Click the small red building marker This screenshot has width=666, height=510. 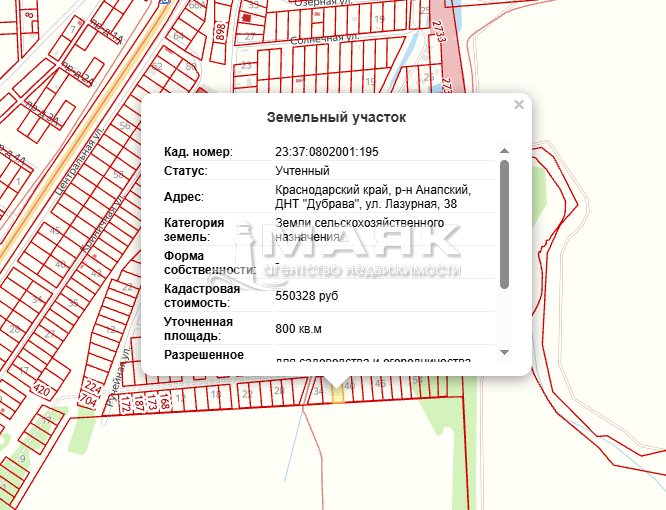click(247, 19)
